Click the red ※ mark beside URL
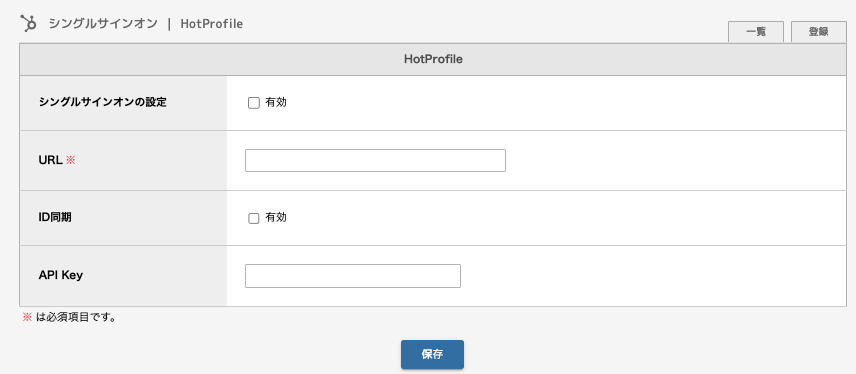 click(70, 161)
